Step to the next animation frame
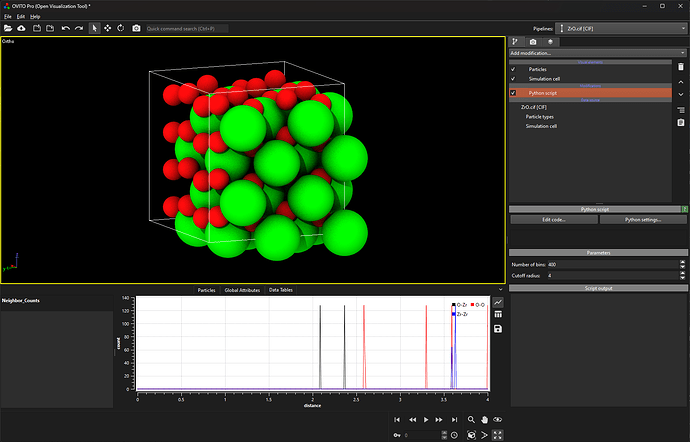 439,420
